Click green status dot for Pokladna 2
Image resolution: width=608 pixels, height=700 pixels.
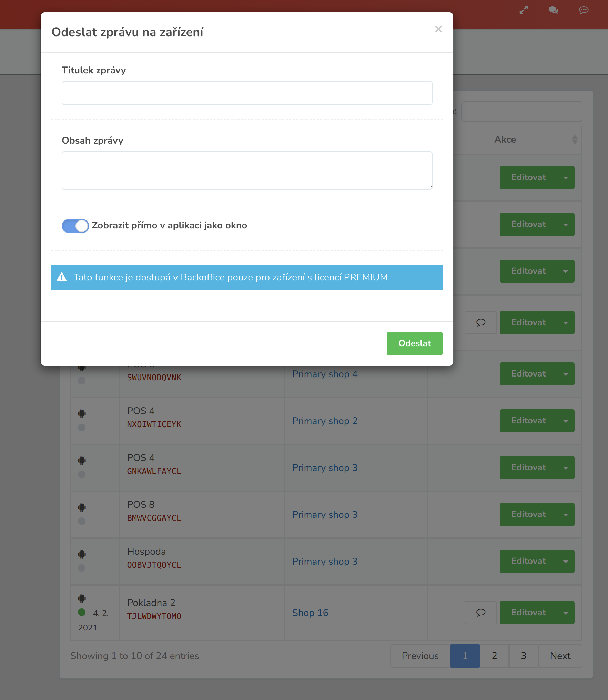coord(82,612)
